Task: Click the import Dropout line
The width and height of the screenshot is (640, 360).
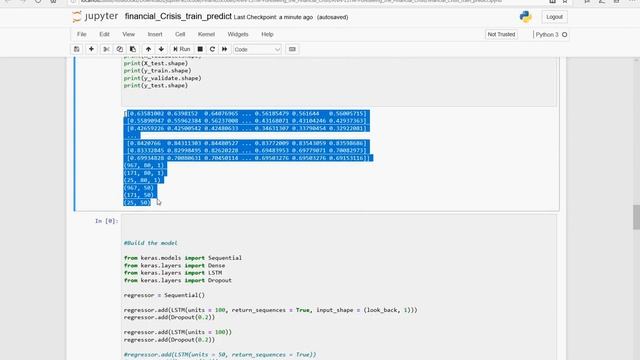Action: [178, 280]
